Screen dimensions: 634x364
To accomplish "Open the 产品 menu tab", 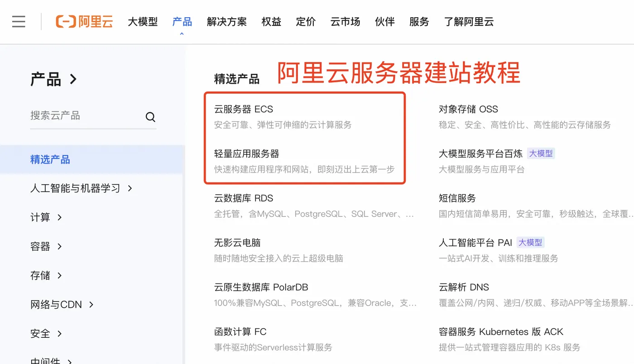I will 183,21.
